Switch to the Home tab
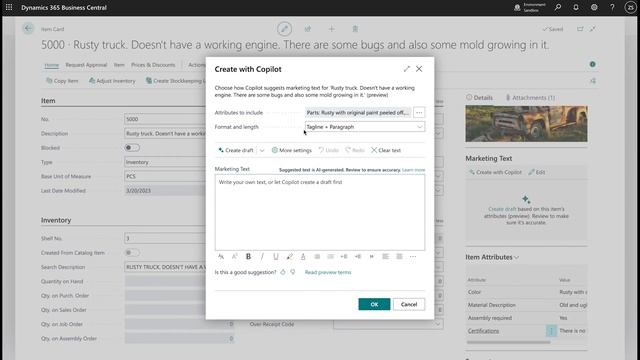This screenshot has width=640, height=360. (x=51, y=65)
